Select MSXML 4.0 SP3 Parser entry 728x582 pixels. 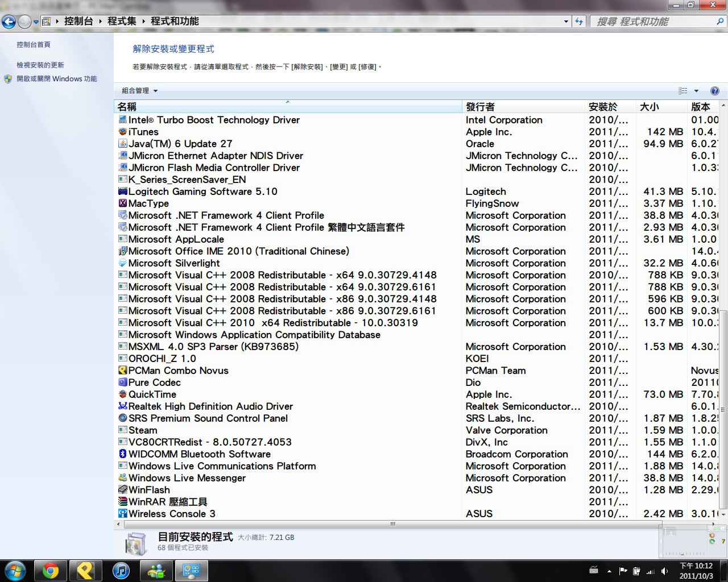pos(417,347)
